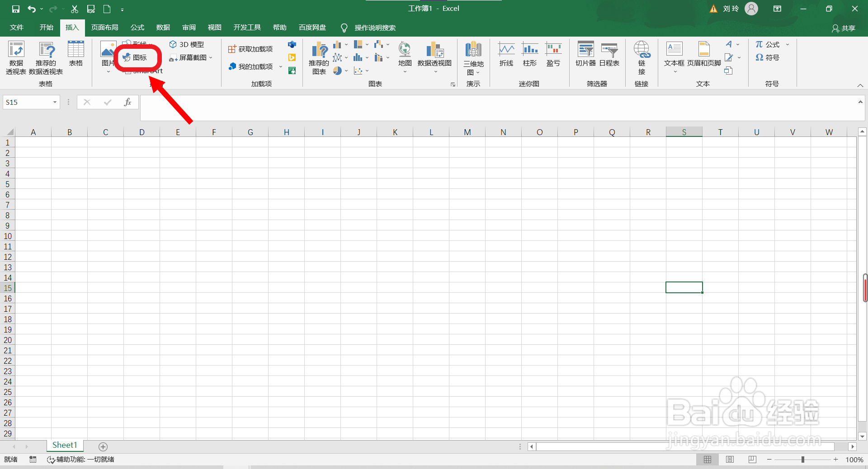This screenshot has width=868, height=469.
Task: Insert a Slicer (切片器)
Action: pos(586,54)
